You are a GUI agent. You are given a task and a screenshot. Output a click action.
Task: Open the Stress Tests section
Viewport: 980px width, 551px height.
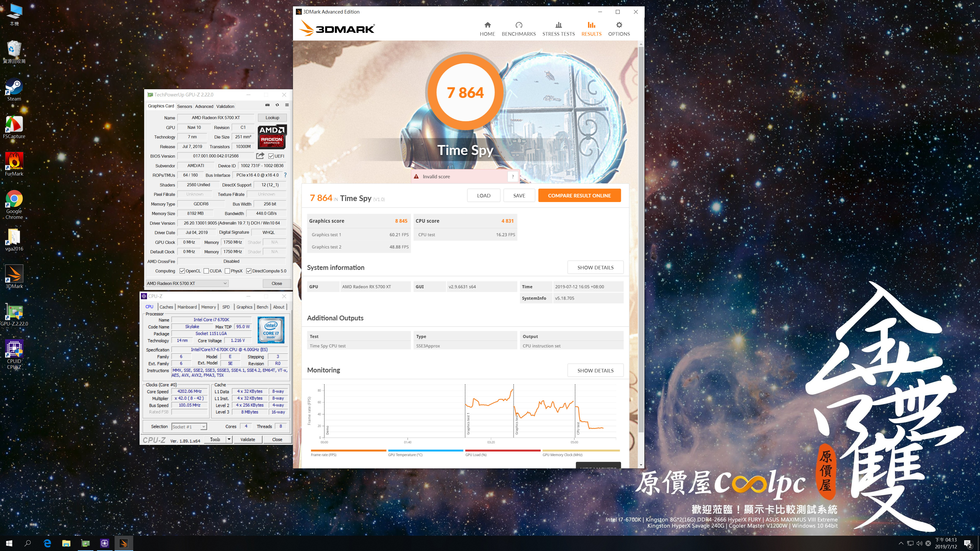[558, 29]
